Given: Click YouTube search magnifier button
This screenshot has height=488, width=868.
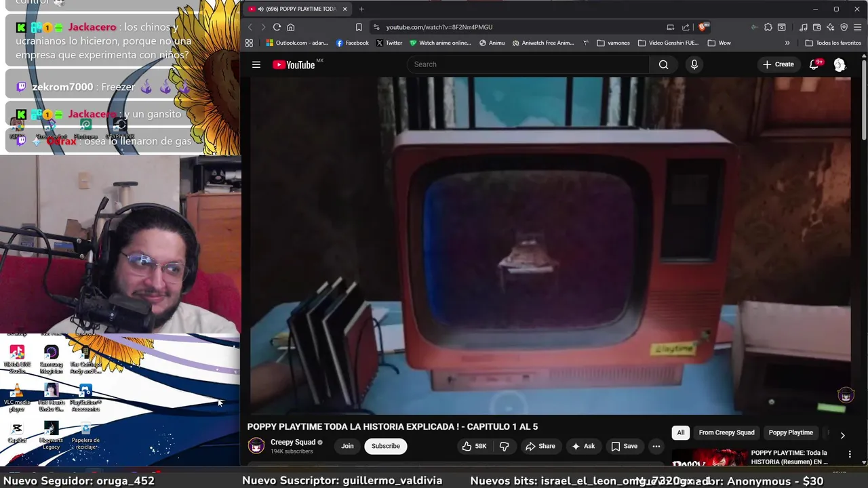Looking at the screenshot, I should pos(663,64).
